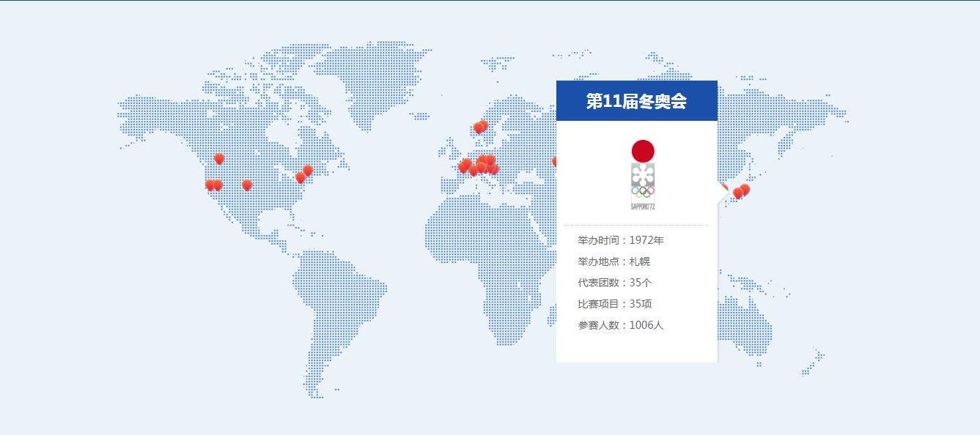Select the more southern pin in northeastern North America
Screen dimensions: 980x435
301,178
